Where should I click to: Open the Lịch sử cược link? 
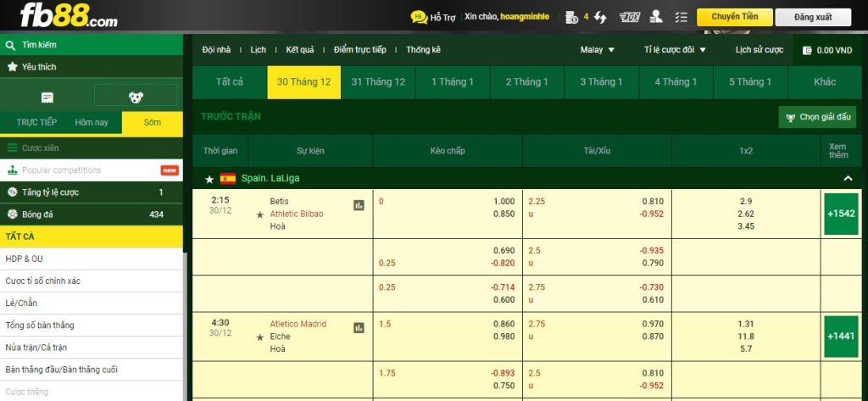point(759,50)
